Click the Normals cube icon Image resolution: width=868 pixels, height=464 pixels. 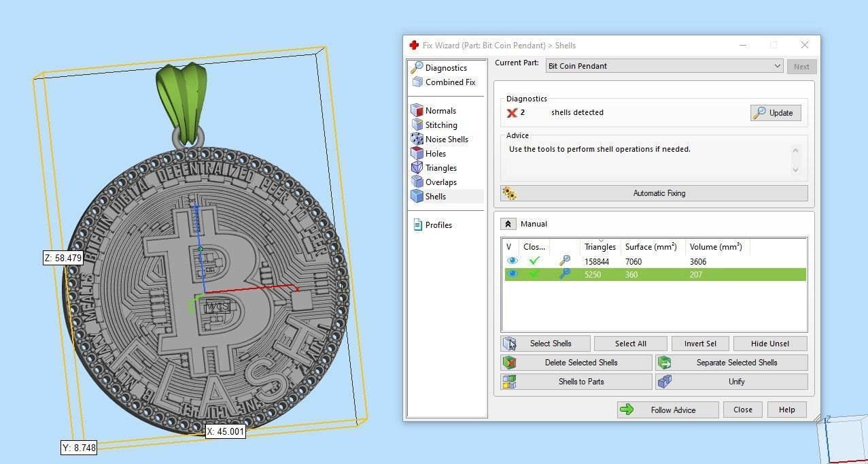point(417,111)
